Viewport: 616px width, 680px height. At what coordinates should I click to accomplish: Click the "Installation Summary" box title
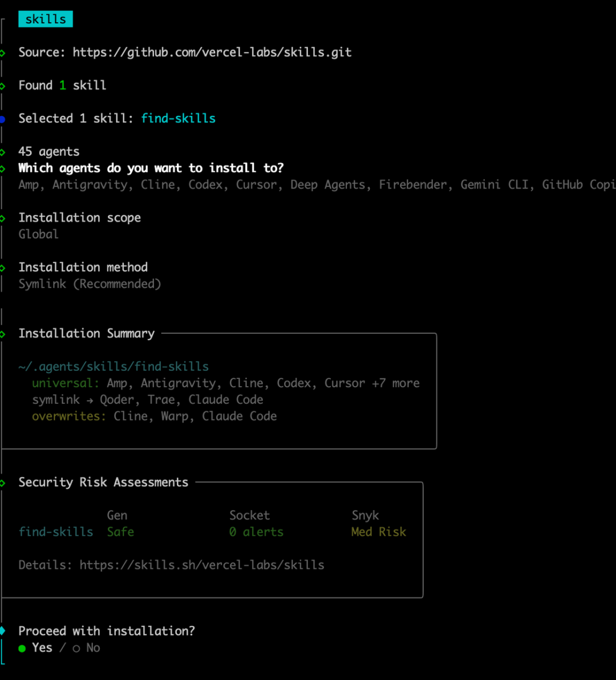point(86,334)
